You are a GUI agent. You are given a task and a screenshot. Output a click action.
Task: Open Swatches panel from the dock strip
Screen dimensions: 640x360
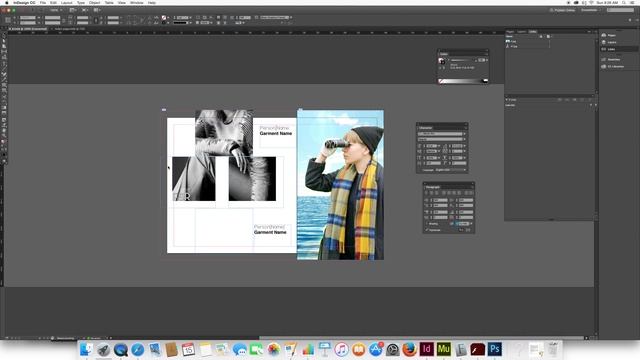[613, 60]
